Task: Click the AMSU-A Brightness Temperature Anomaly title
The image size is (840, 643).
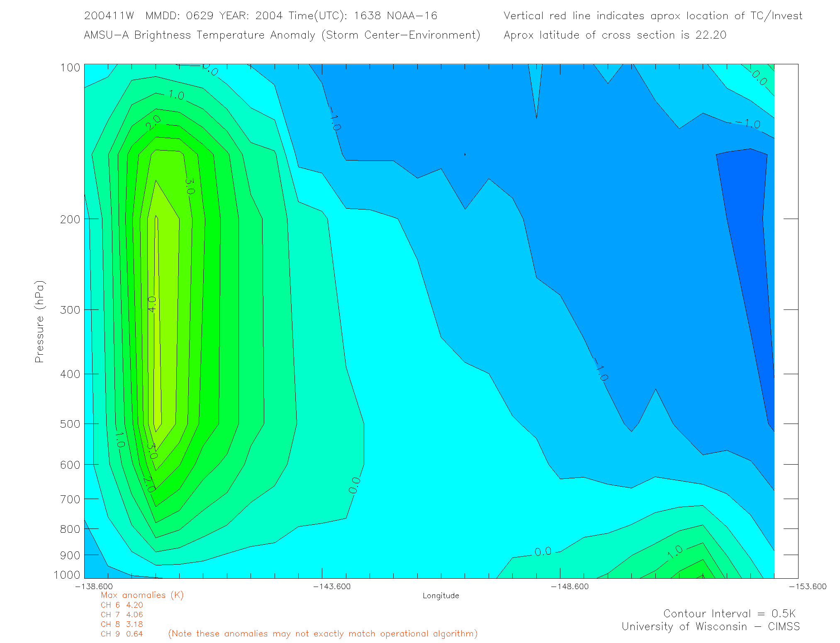Action: tap(282, 35)
